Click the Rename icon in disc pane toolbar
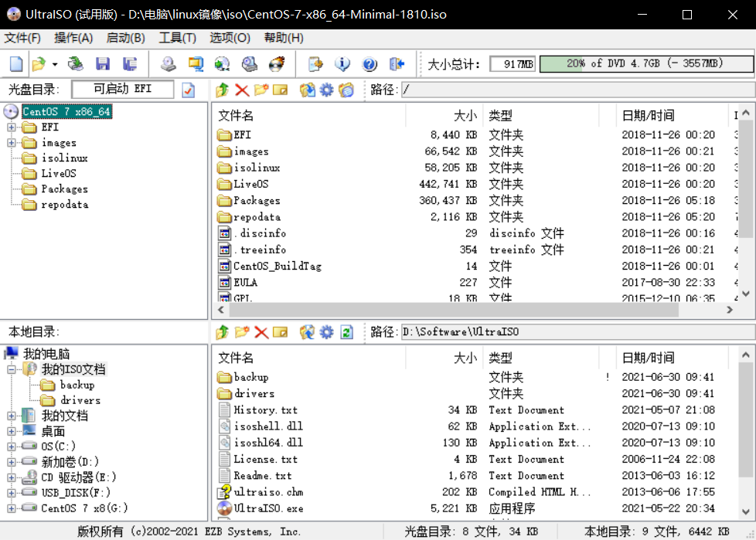The width and height of the screenshot is (756, 540). pos(280,90)
